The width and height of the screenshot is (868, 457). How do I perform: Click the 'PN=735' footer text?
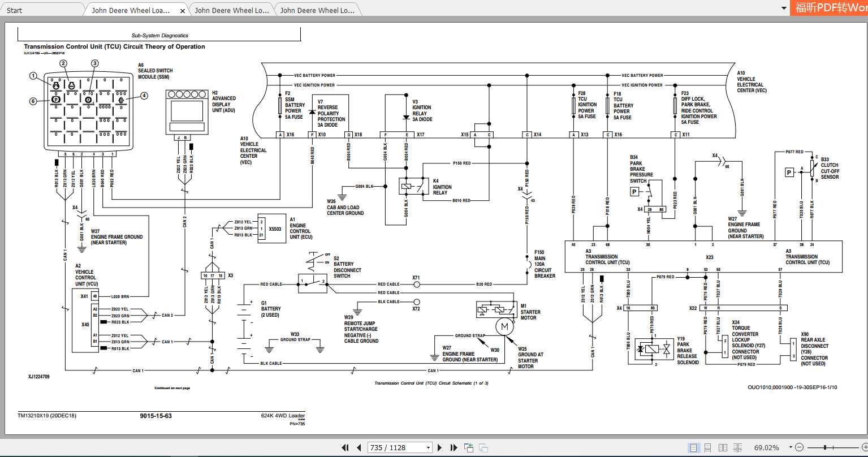(x=297, y=424)
